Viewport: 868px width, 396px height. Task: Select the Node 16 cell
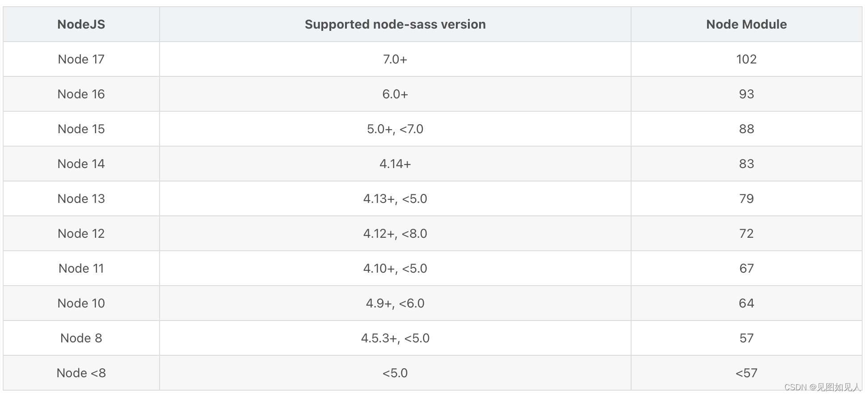(x=81, y=94)
